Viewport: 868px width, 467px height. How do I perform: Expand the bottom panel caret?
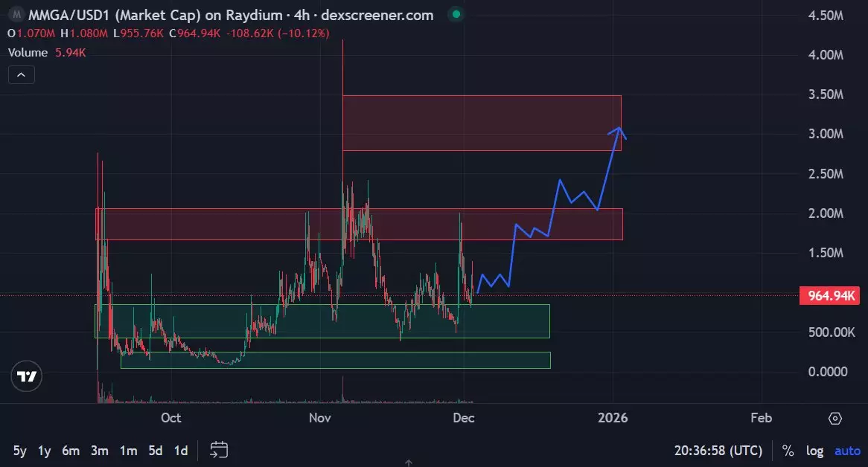click(409, 463)
